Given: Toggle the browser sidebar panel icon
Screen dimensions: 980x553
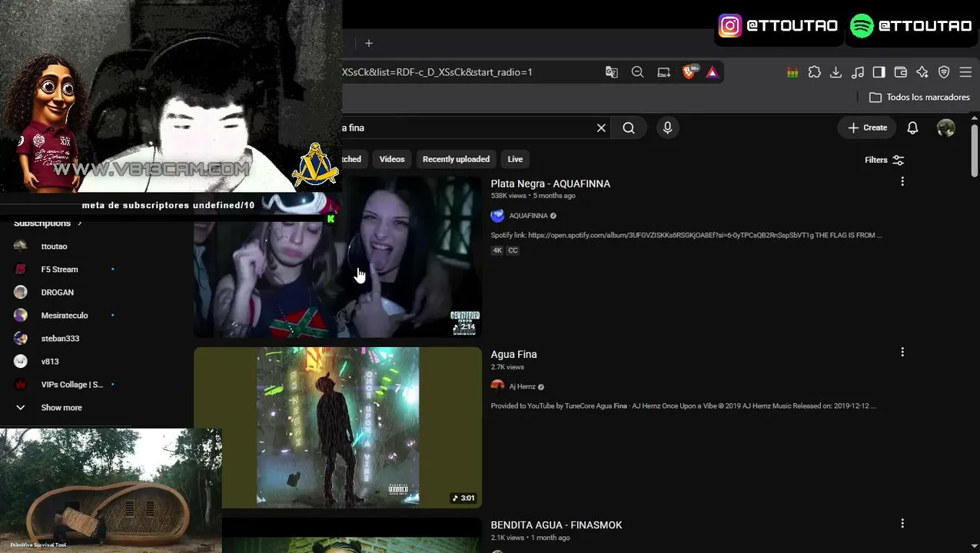Looking at the screenshot, I should pos(879,72).
